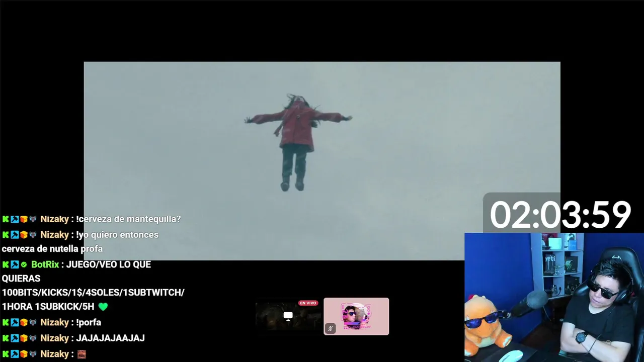Click orange cube badge on 'JAJAJAJAAJAJ' row
Image resolution: width=644 pixels, height=362 pixels.
coord(24,338)
